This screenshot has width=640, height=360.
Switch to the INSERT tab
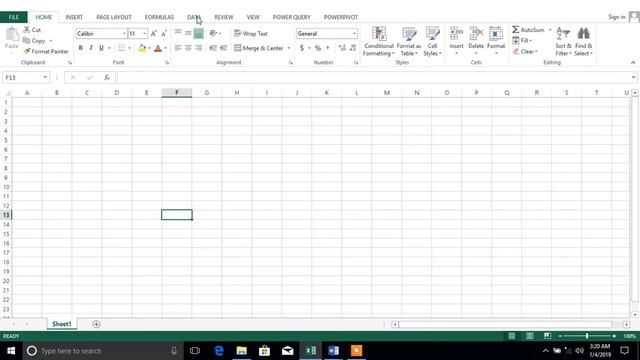coord(74,17)
